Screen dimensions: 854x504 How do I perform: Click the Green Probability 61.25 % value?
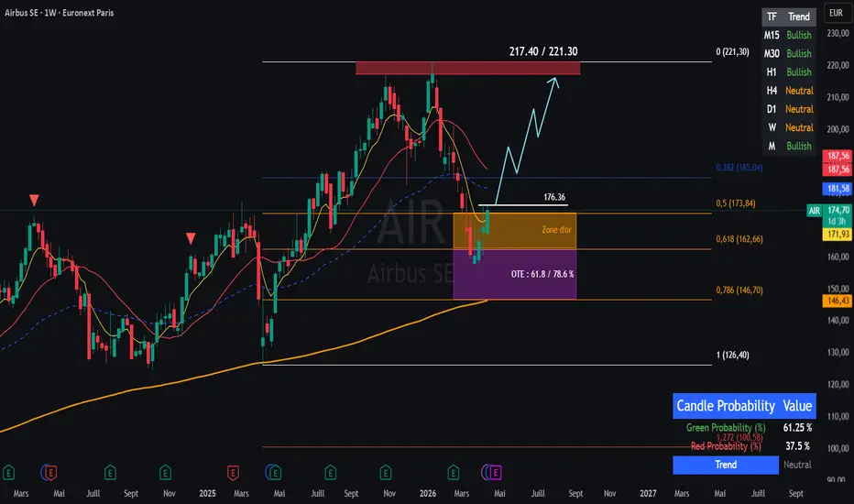coord(797,428)
